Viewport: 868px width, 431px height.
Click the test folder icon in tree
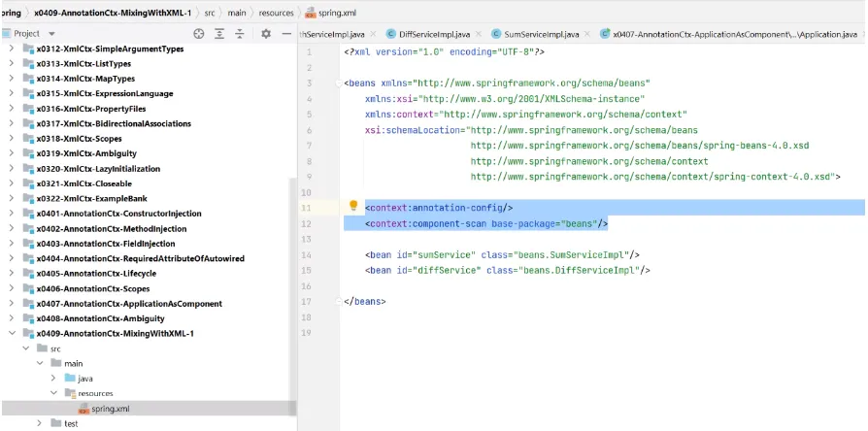[55, 423]
